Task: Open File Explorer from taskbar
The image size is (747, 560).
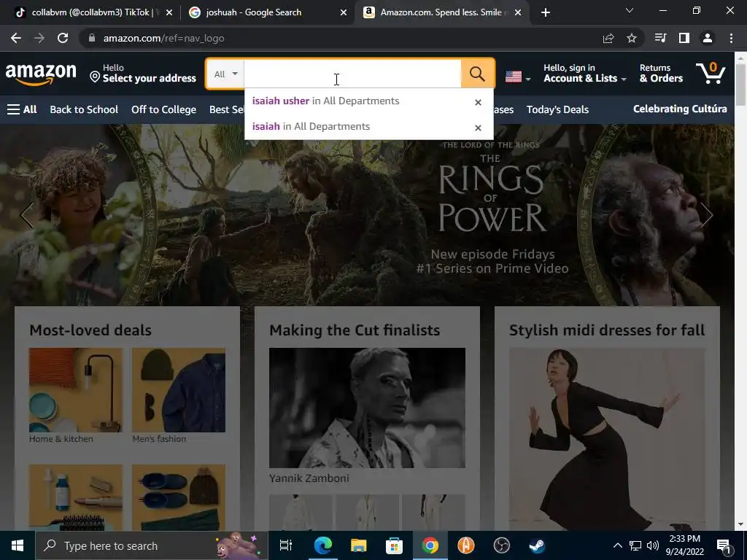Action: 358,545
